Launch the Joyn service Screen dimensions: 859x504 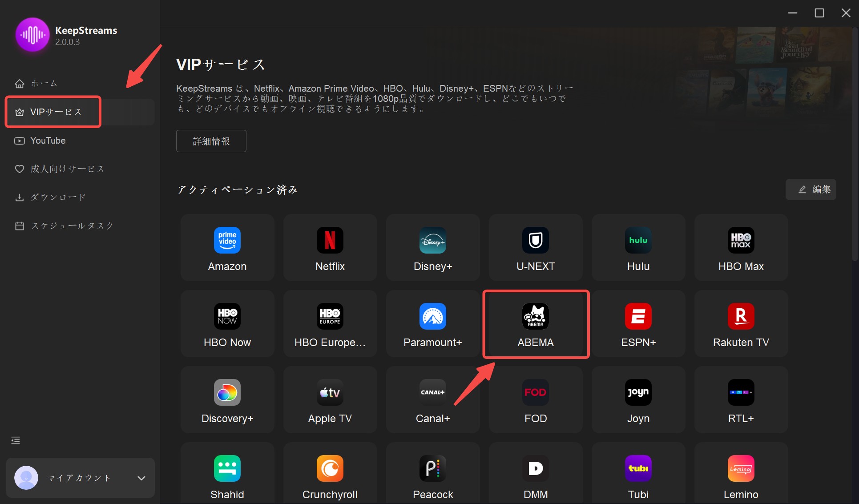point(638,399)
